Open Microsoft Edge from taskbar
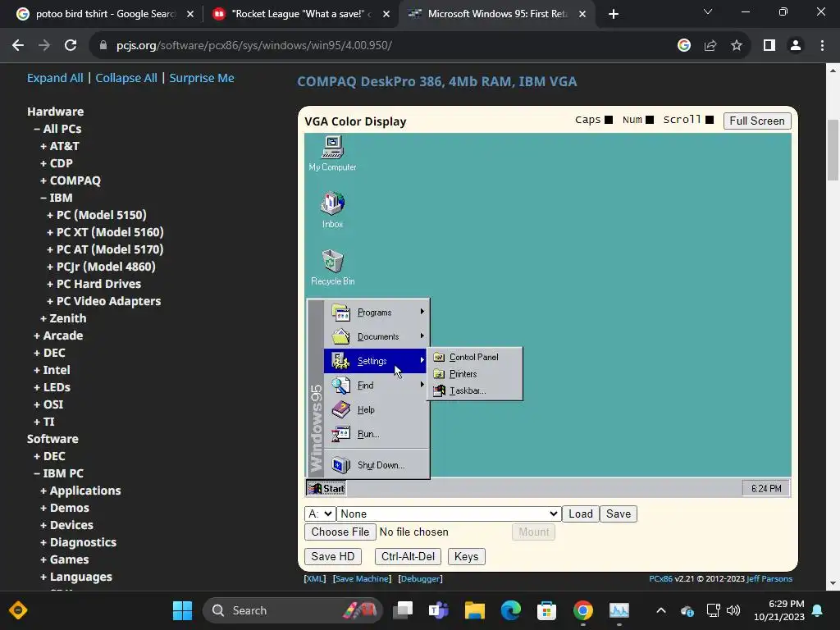This screenshot has height=630, width=840. 510,610
